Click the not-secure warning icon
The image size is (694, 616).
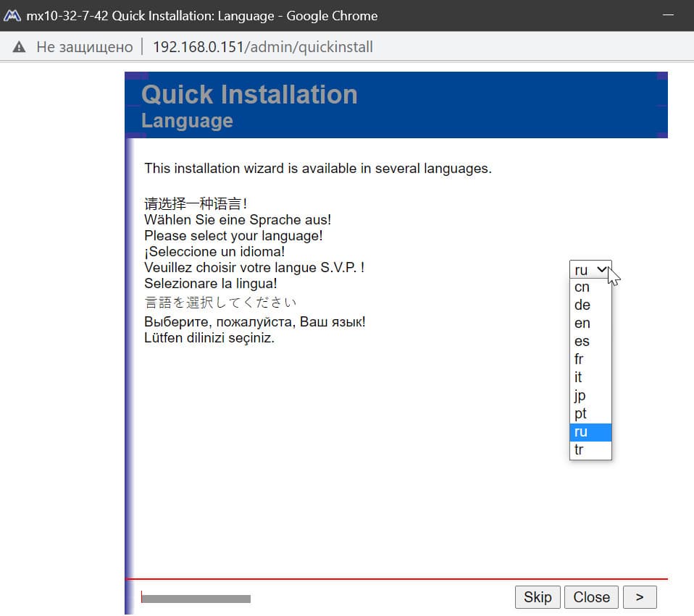click(19, 47)
